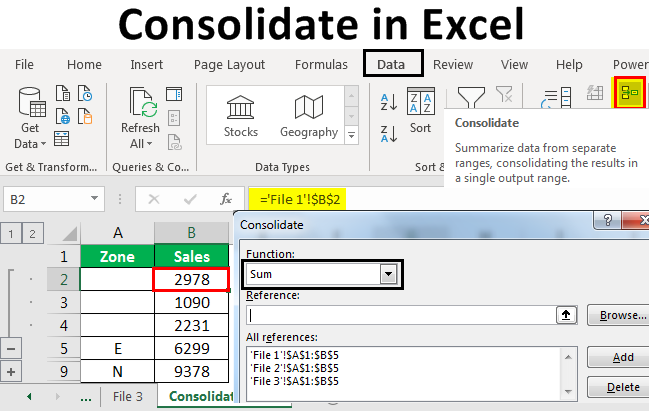Open the Help tab

tap(569, 65)
